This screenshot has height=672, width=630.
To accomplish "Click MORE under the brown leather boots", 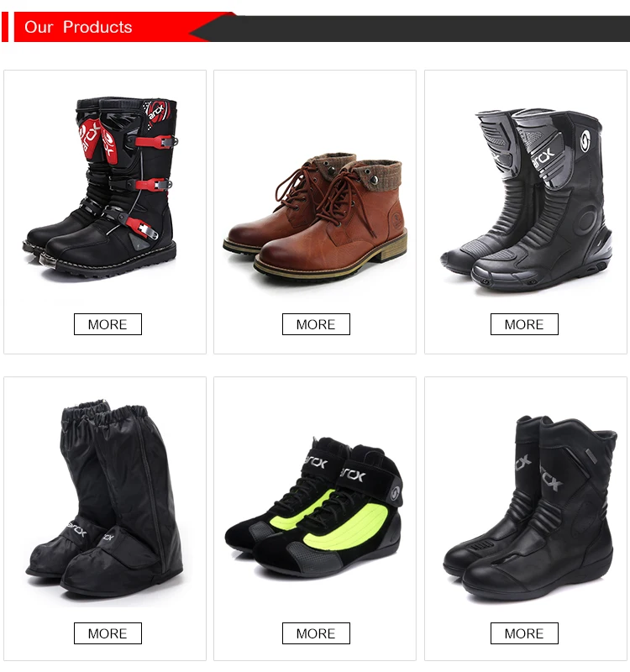I will point(316,324).
